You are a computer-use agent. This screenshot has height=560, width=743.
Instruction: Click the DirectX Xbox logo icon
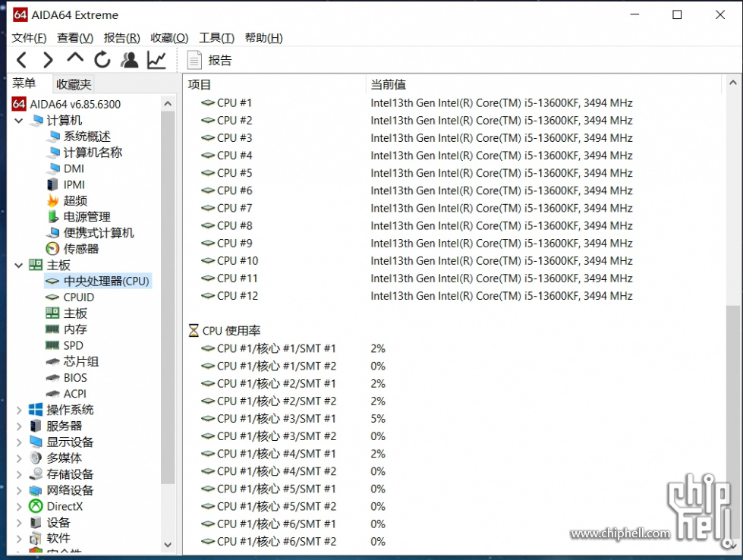(x=36, y=506)
